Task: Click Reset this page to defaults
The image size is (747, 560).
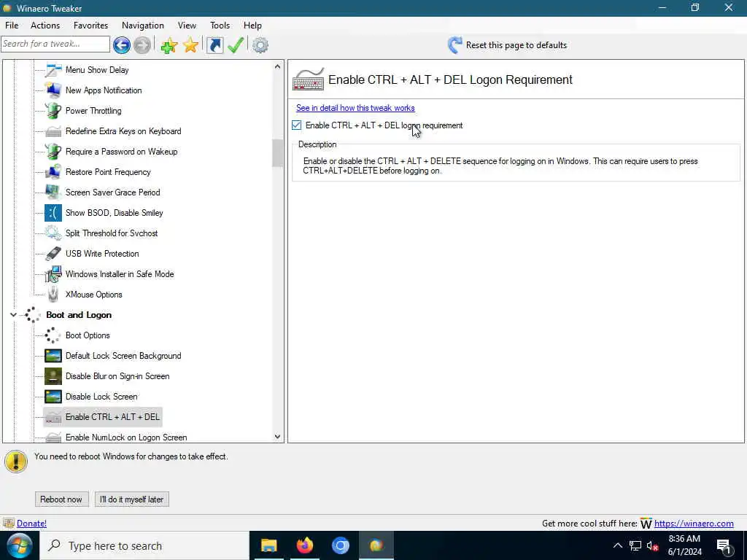Action: (x=516, y=45)
